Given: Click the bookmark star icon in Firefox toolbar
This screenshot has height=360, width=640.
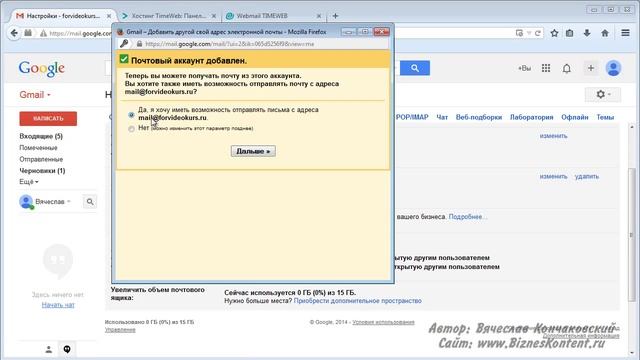Looking at the screenshot, I should (x=554, y=33).
